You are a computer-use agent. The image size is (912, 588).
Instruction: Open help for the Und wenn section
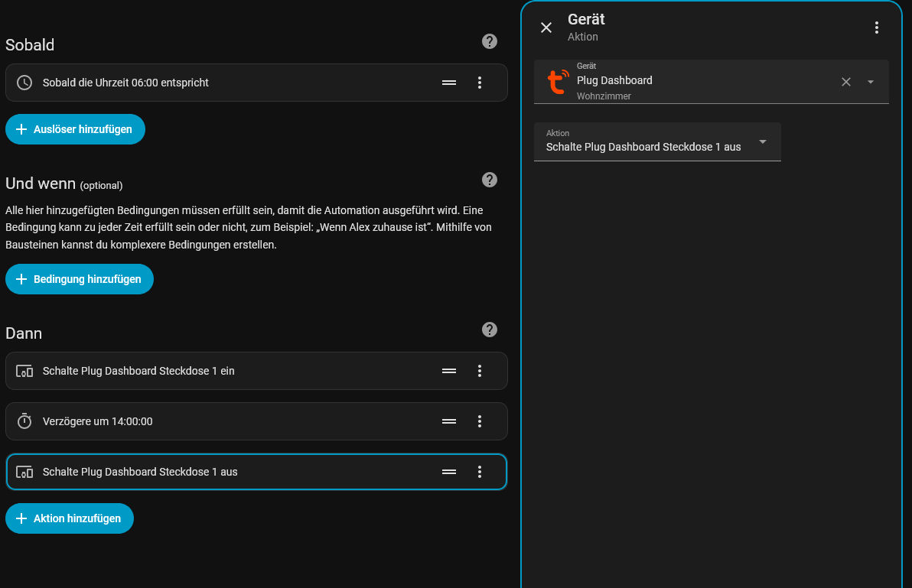(x=490, y=180)
